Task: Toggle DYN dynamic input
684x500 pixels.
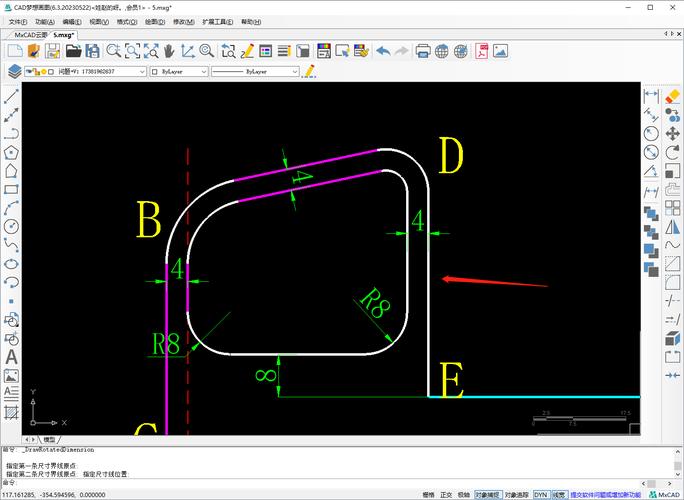Action: pos(540,494)
